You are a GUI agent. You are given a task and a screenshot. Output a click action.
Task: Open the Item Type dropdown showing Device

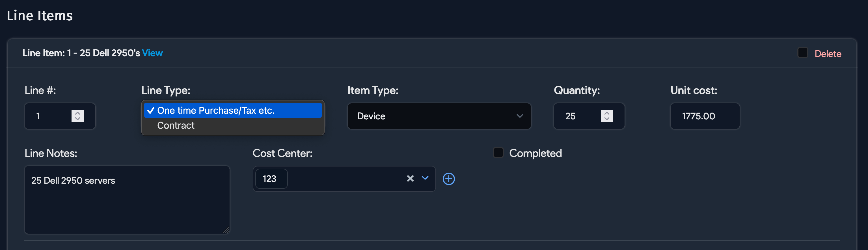[439, 116]
